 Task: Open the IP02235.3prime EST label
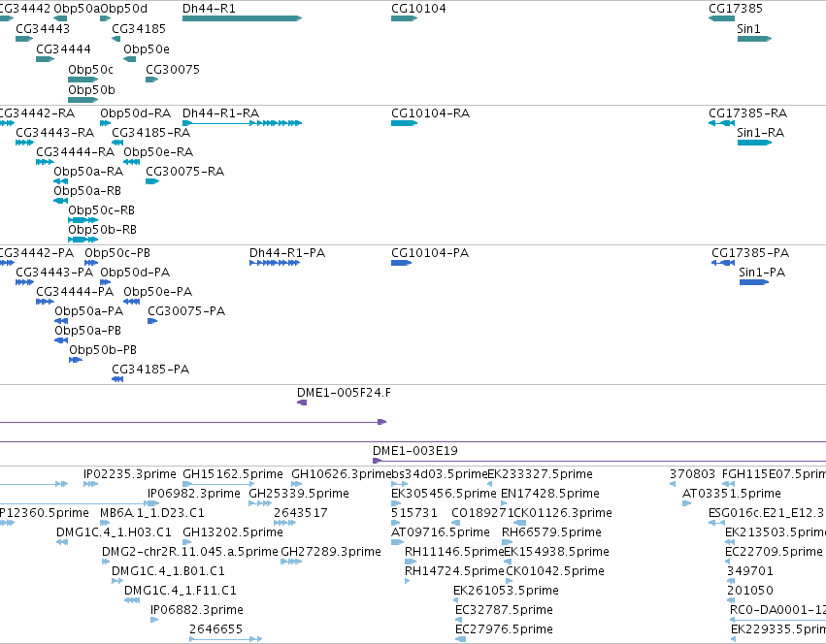[130, 474]
